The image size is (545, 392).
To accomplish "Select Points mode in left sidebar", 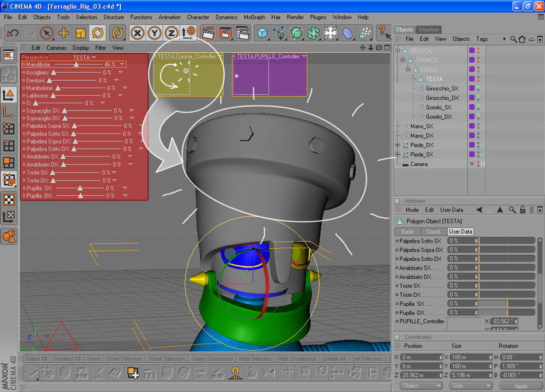I will 9,129.
